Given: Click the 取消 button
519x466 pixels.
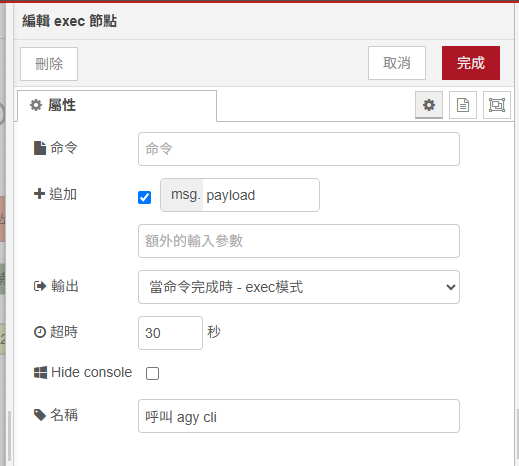Looking at the screenshot, I should [x=397, y=63].
